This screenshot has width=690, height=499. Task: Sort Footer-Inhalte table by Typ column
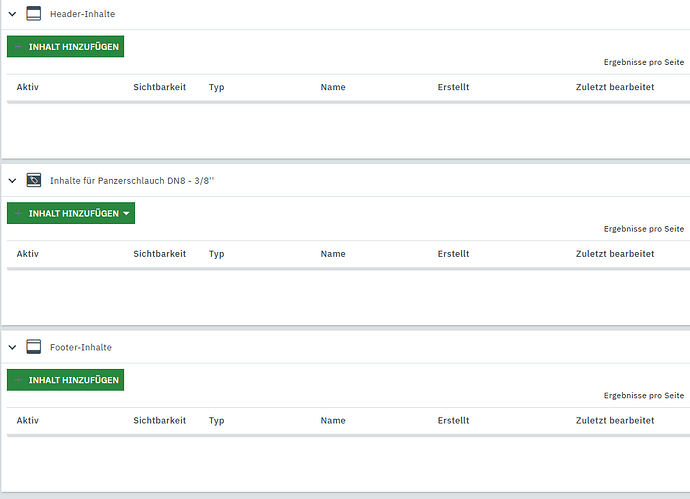click(x=216, y=421)
